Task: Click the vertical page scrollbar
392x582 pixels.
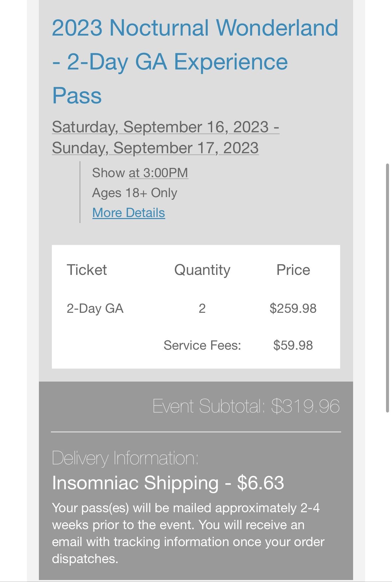Action: click(387, 288)
